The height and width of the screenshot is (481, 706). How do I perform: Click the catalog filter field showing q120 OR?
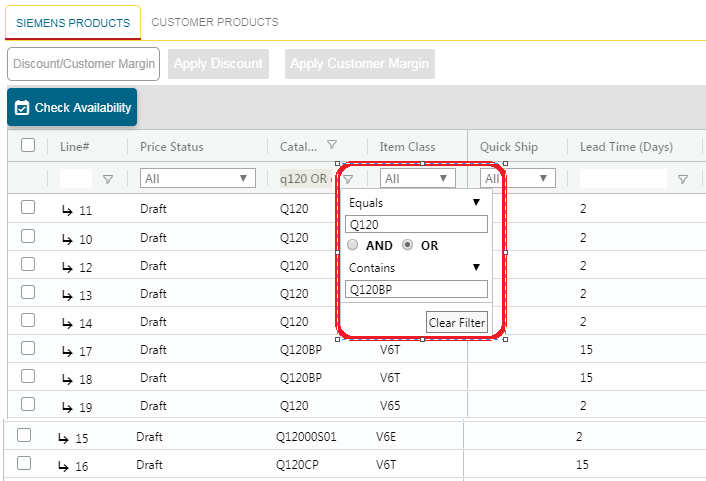(306, 179)
